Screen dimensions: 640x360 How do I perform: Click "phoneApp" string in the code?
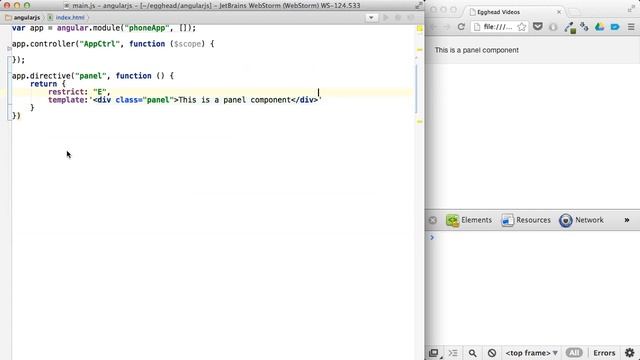[147, 28]
